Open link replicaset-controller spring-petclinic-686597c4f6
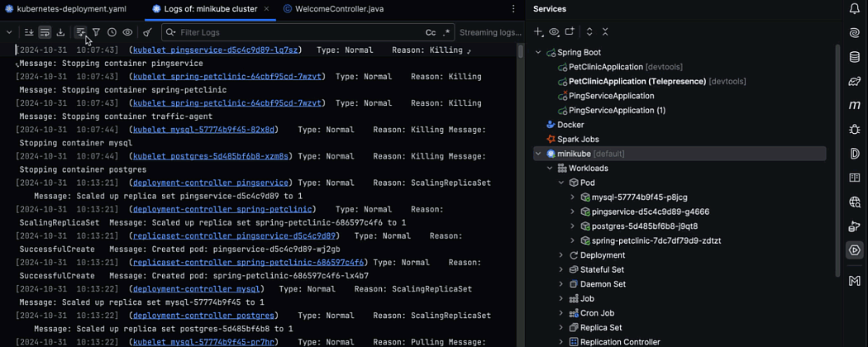 point(248,263)
